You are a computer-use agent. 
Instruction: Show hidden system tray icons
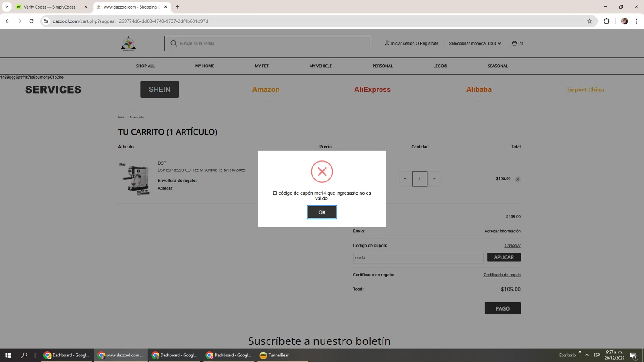pos(587,355)
